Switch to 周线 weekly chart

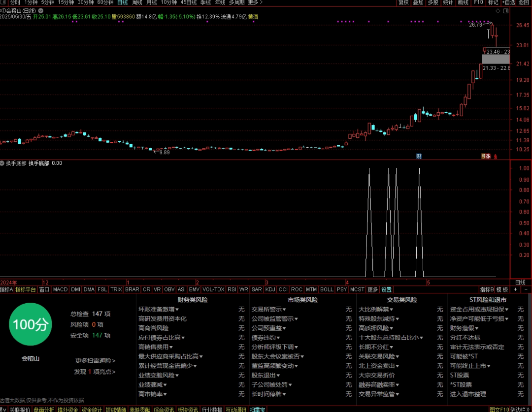(137, 2)
